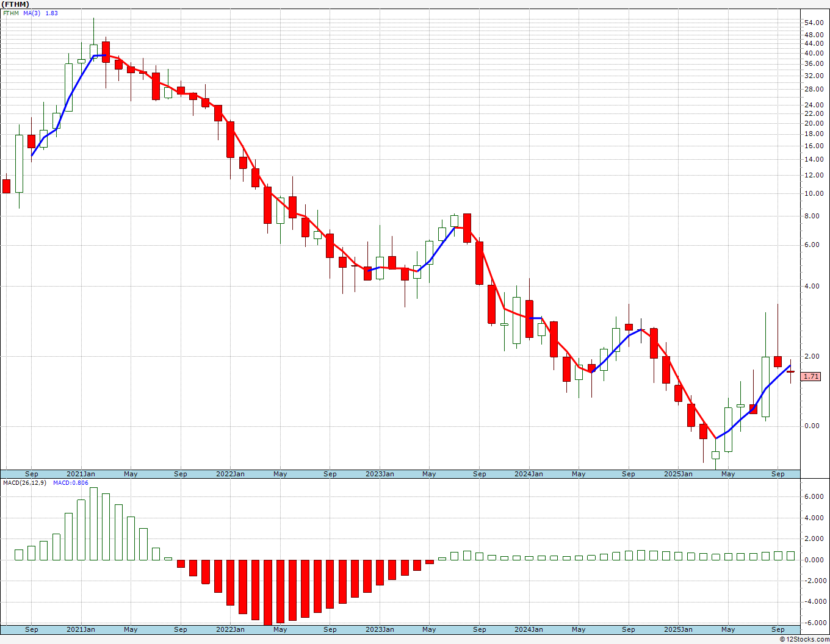Click 2021Jan on the price chart time axis
The image size is (830, 644).
coord(81,474)
